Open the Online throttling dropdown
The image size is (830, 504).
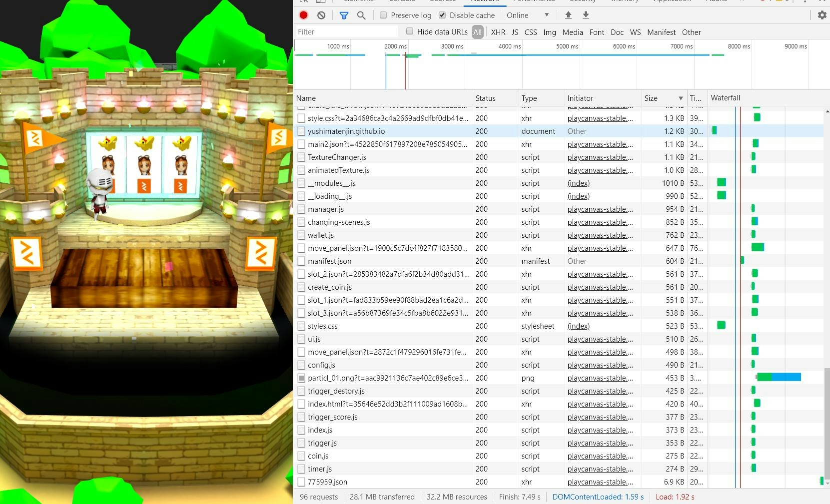tap(527, 15)
